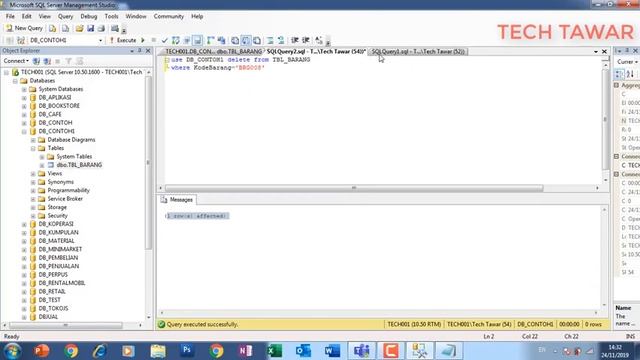640x360 pixels.
Task: Click the Database Engine Query icon
Action: click(x=53, y=28)
